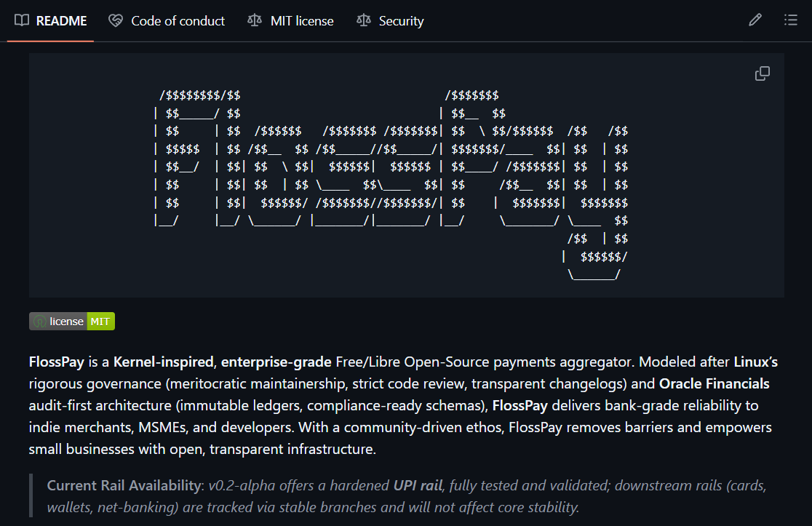Viewport: 812px width, 526px height.
Task: Edit the README with the pencil icon
Action: [x=755, y=20]
